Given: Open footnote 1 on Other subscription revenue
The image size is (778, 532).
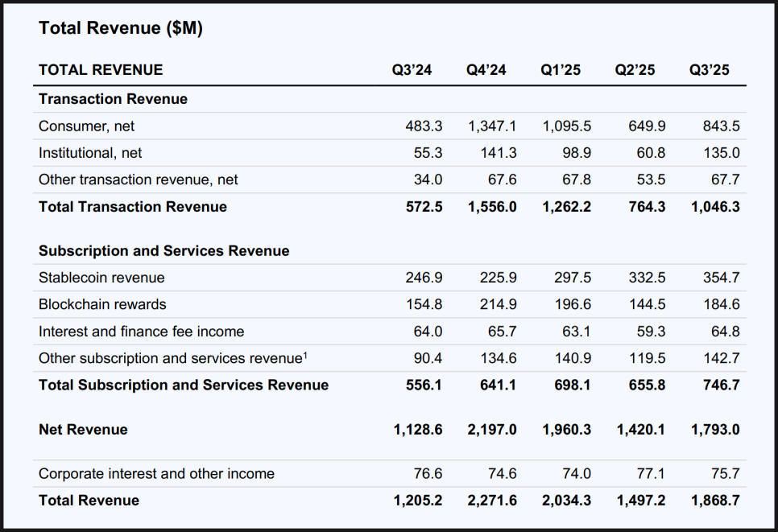Looking at the screenshot, I should 305,355.
